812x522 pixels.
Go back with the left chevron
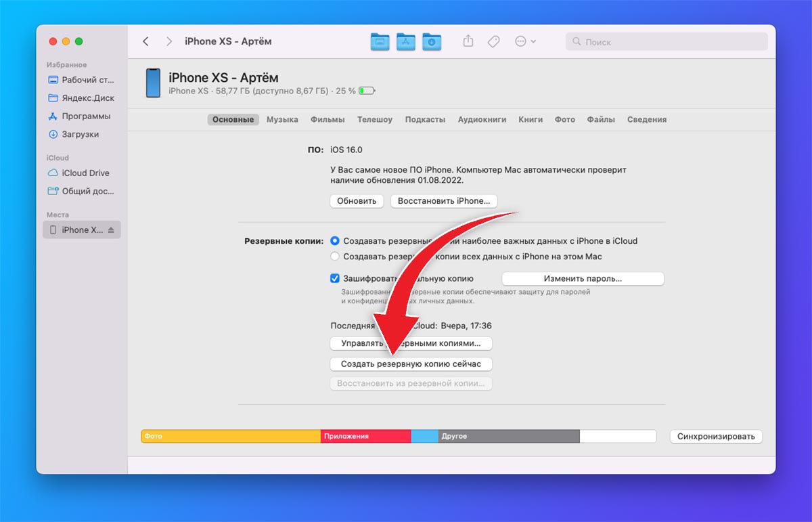(x=145, y=41)
